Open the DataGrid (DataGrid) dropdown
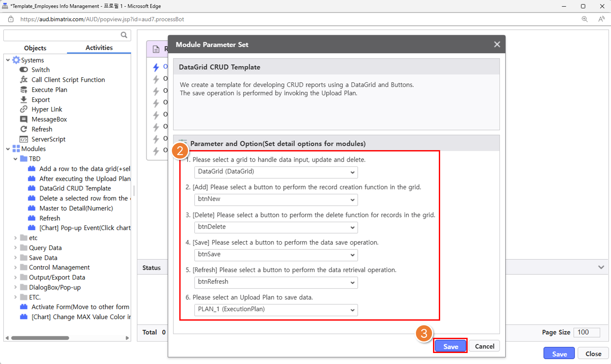611x364 pixels. [276, 172]
